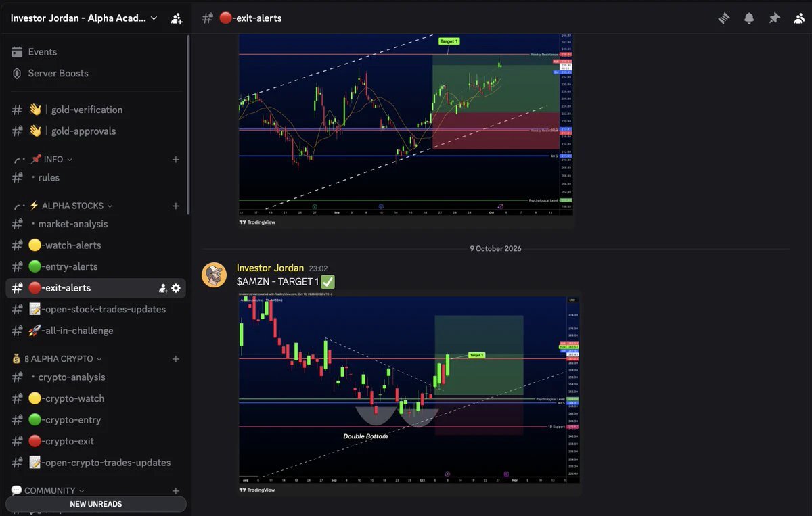Toggle the member list icon
Screen dimensions: 812x516
click(x=799, y=18)
